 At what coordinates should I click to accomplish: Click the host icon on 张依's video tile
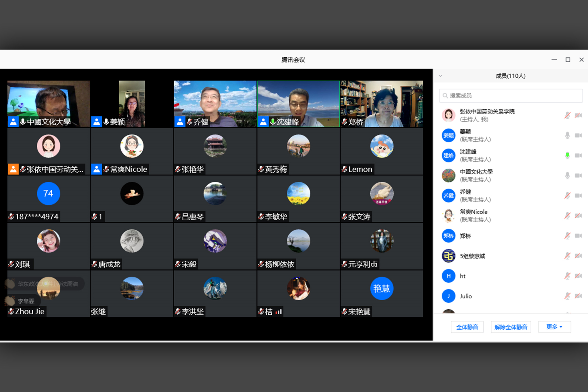[13, 169]
